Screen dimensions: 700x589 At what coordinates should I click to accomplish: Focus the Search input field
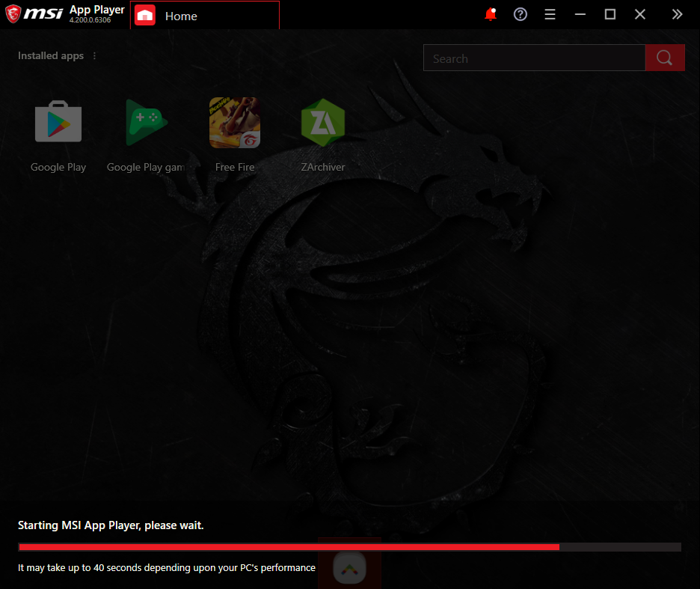point(535,58)
